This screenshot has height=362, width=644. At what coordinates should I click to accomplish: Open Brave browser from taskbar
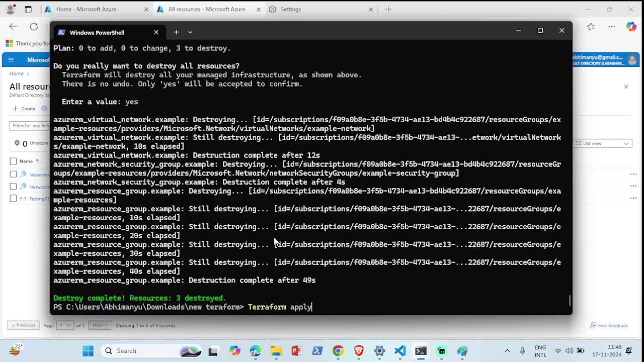pyautogui.click(x=359, y=351)
